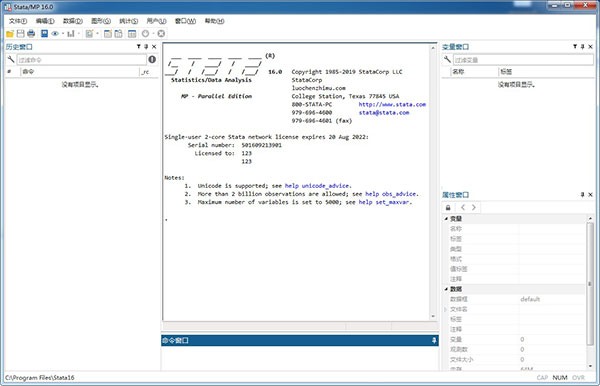Click the CAP indicator in status bar
This screenshot has height=386, width=600.
tap(542, 378)
